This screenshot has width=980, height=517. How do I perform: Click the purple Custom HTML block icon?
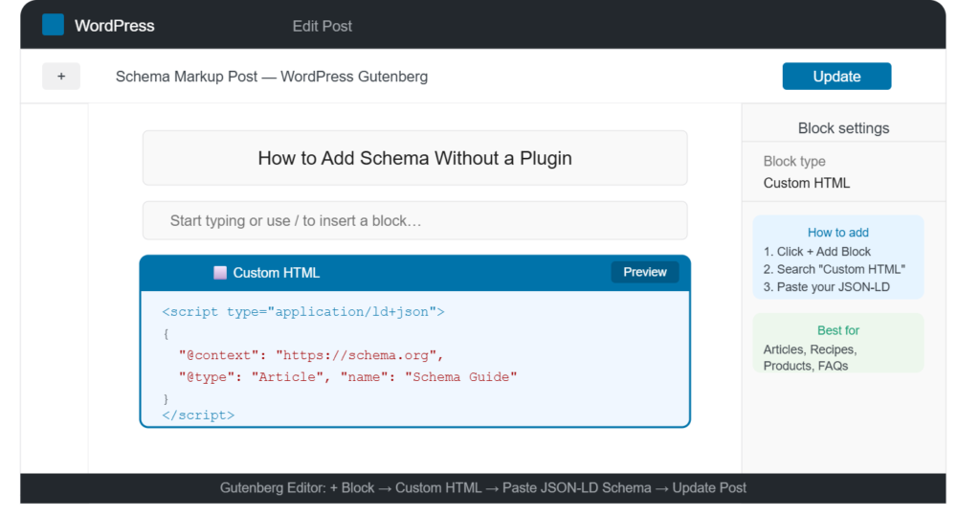click(x=220, y=273)
